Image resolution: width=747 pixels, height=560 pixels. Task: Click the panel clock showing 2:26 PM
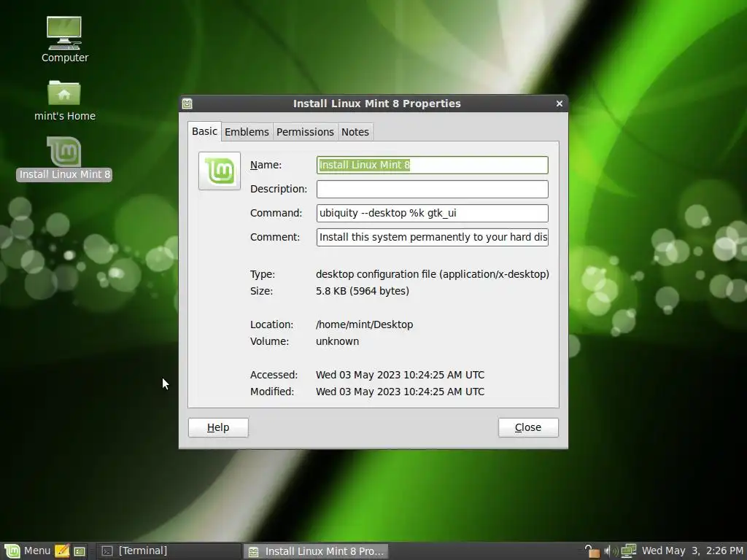tap(692, 551)
